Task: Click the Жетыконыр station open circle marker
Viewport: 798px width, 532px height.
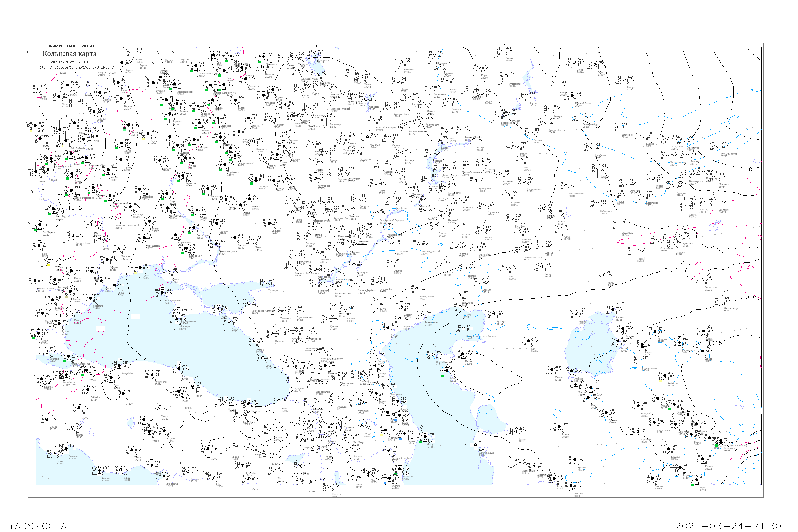Action: [721, 301]
